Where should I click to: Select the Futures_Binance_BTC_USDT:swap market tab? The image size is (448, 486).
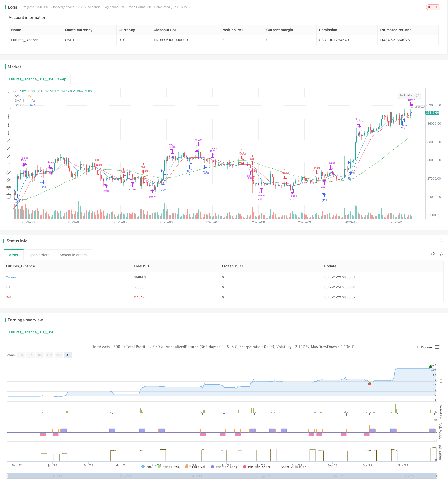click(x=38, y=79)
